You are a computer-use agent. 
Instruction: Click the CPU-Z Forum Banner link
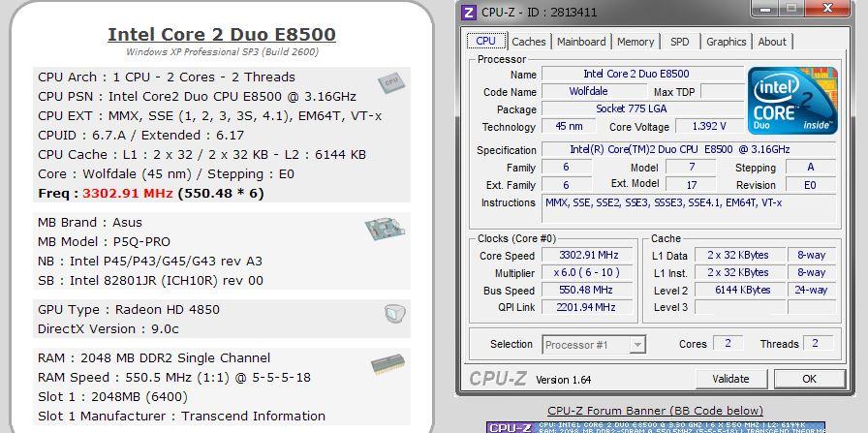[655, 411]
